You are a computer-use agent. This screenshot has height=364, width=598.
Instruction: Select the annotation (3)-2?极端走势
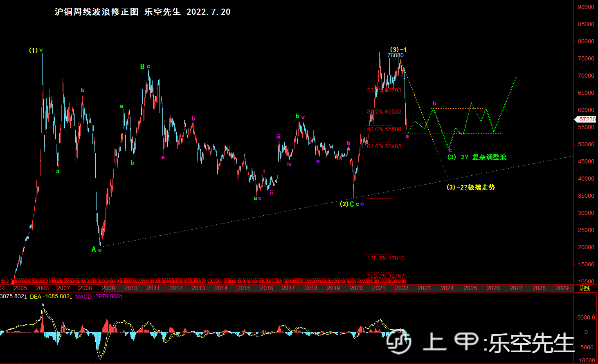(471, 188)
